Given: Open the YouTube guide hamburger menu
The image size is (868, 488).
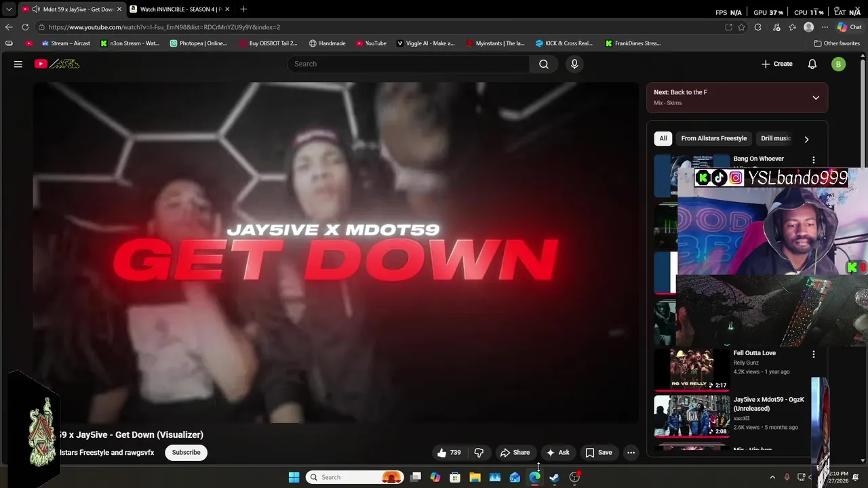Looking at the screenshot, I should 18,64.
